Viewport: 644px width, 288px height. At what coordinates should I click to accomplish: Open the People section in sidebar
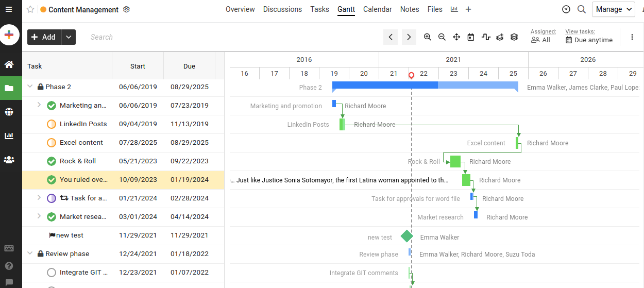(x=9, y=160)
